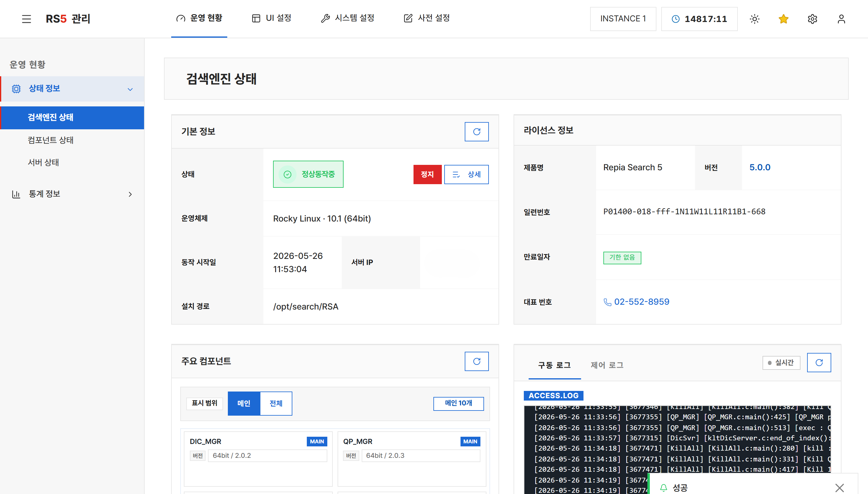Toggle the 실시간 live log switch
Viewport: 868px width, 494px height.
781,363
